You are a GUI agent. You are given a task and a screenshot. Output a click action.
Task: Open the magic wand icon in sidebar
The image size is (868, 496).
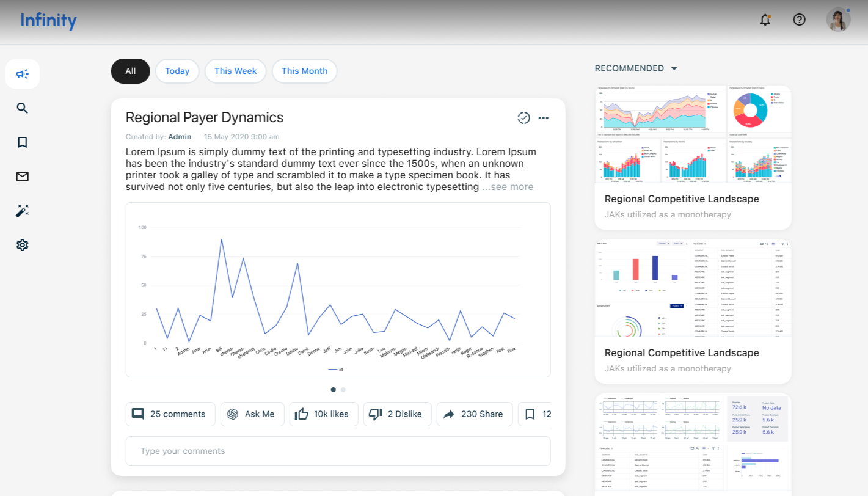pyautogui.click(x=23, y=211)
